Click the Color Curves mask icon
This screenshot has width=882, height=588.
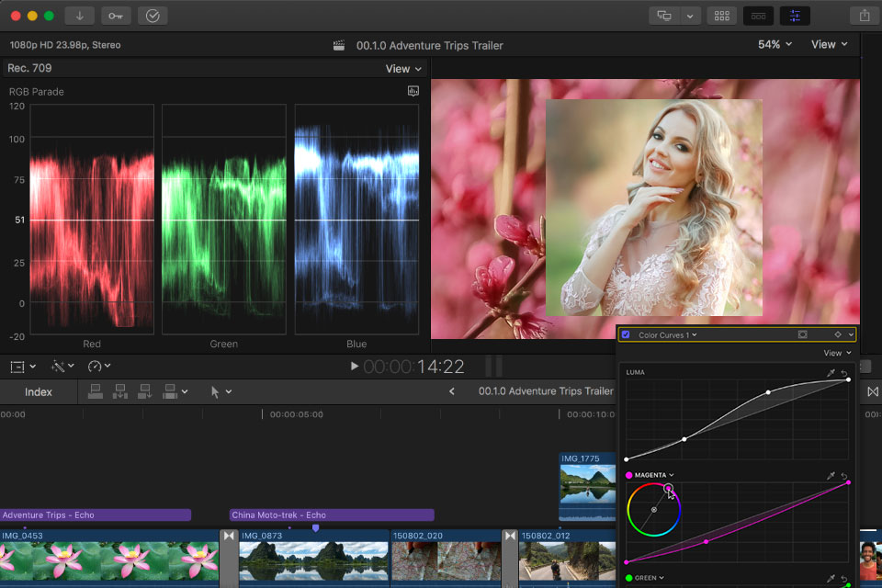(802, 335)
